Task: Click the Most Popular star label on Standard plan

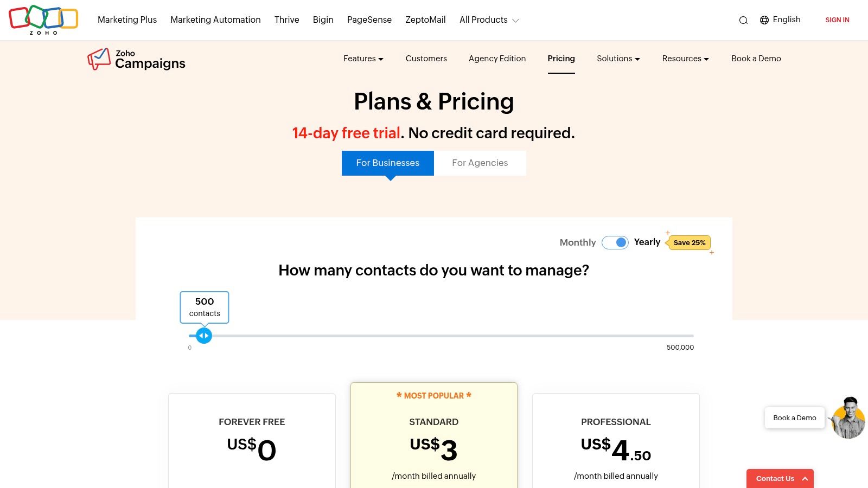Action: click(433, 395)
